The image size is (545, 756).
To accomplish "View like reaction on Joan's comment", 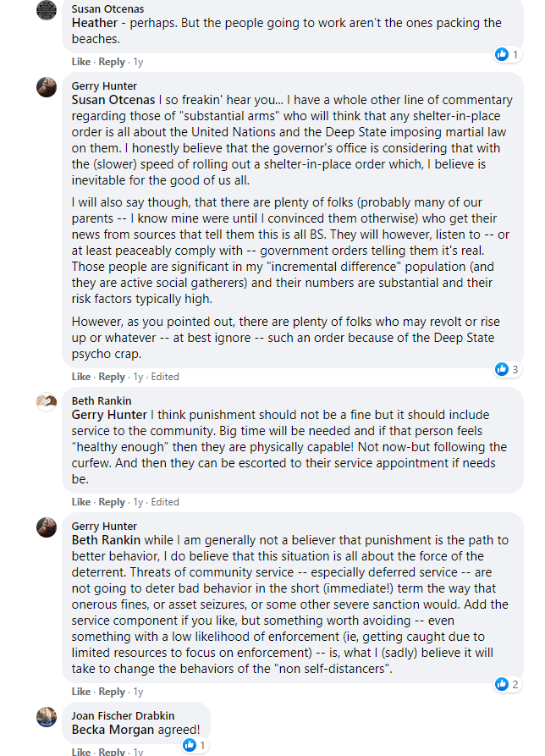I will (x=195, y=745).
